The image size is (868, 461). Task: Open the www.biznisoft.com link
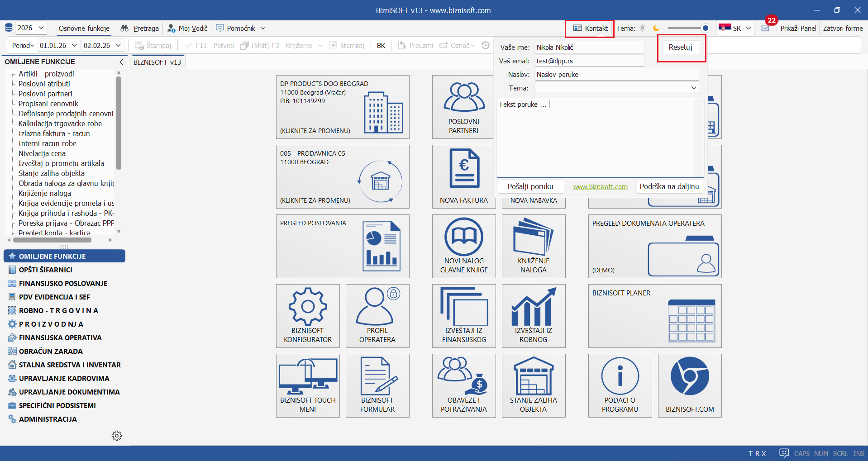click(x=600, y=186)
